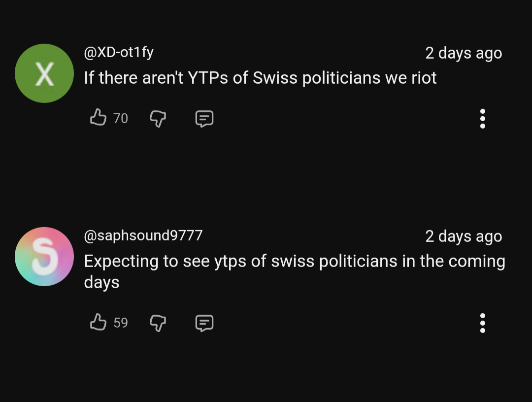The image size is (532, 402).
Task: Like the comment by saphsound9777
Action: coord(99,322)
